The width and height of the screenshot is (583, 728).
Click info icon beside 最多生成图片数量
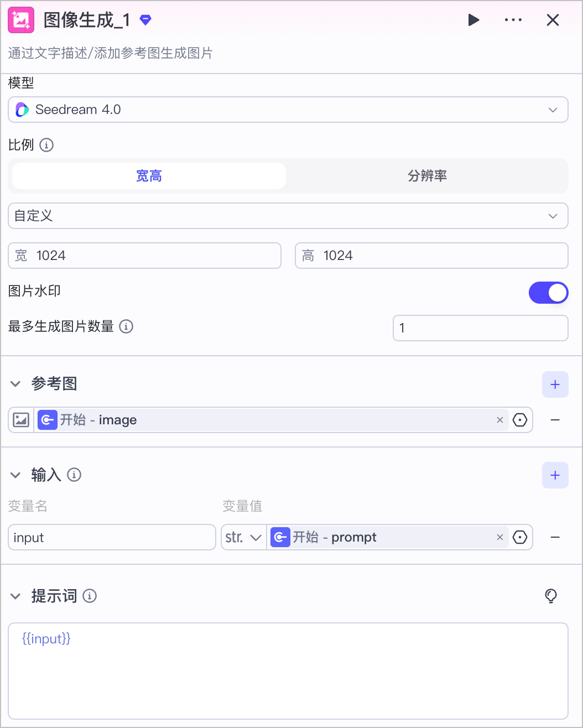click(x=126, y=326)
